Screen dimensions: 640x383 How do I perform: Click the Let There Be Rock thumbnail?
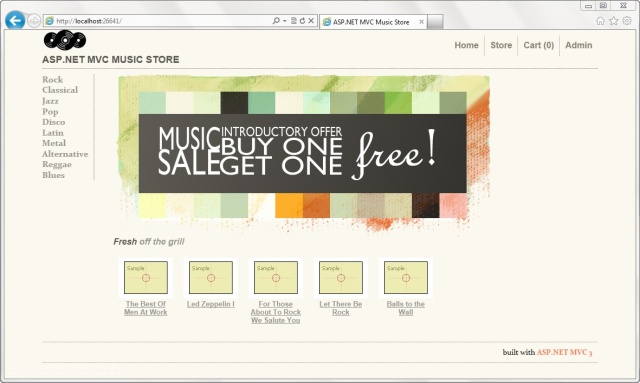341,278
